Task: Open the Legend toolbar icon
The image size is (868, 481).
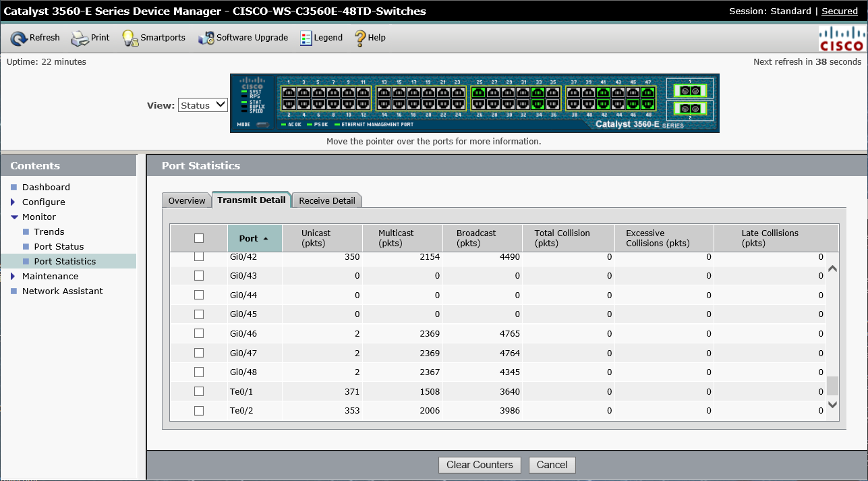Action: point(321,38)
